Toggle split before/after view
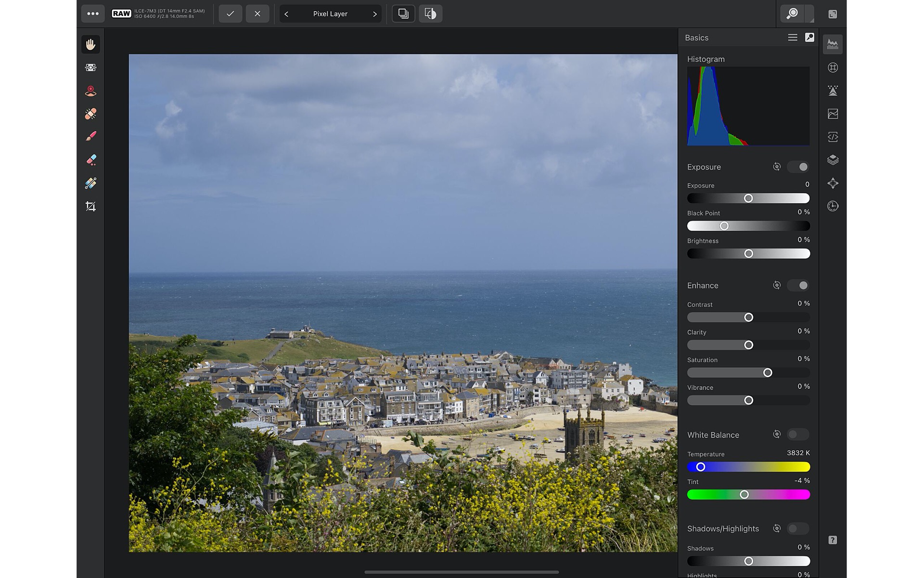This screenshot has height=578, width=924. [x=430, y=13]
